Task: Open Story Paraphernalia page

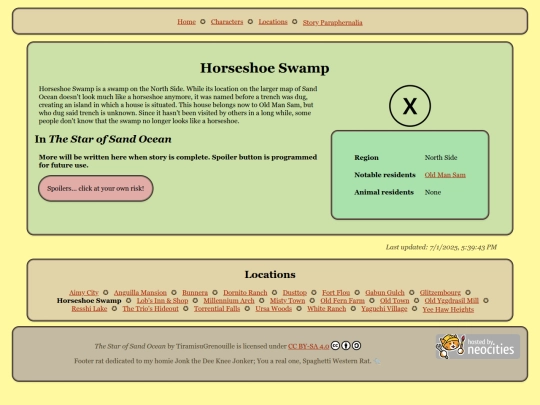Action: pos(332,22)
